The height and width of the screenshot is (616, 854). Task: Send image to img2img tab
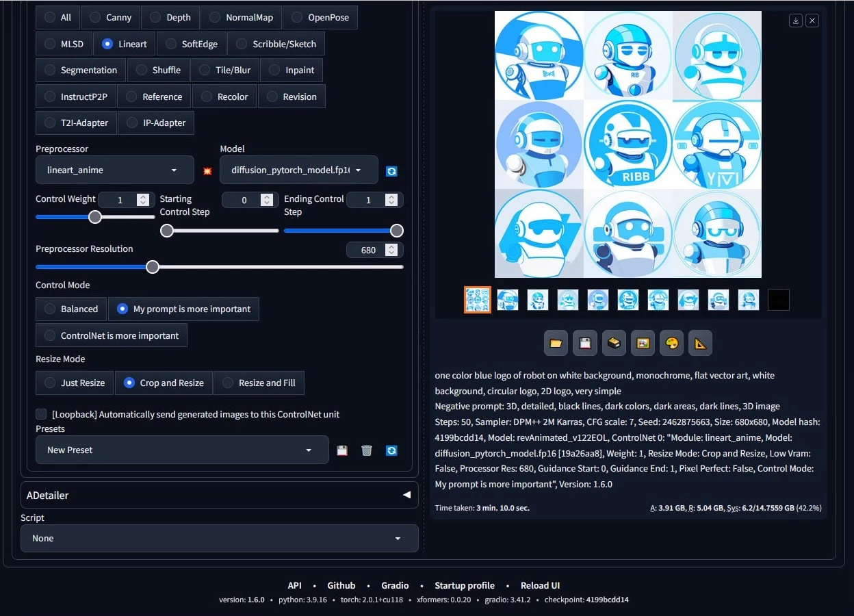[643, 343]
